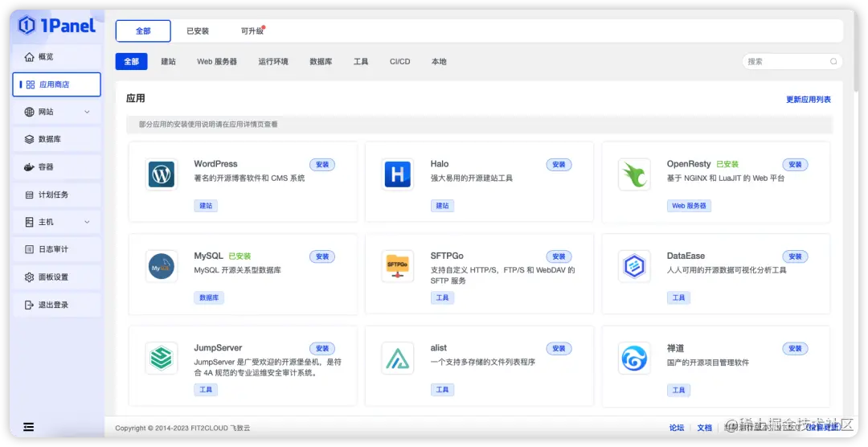Open the Halo app icon
Image resolution: width=868 pixels, height=447 pixels.
tap(398, 174)
